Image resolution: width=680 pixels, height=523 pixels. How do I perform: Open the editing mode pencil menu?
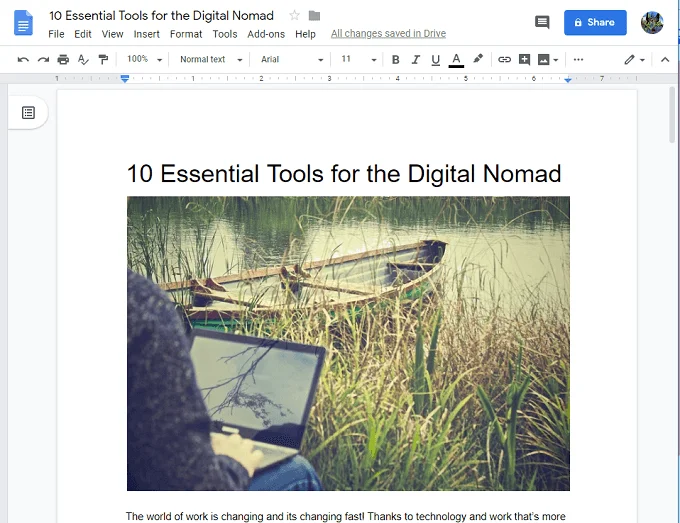click(x=634, y=59)
